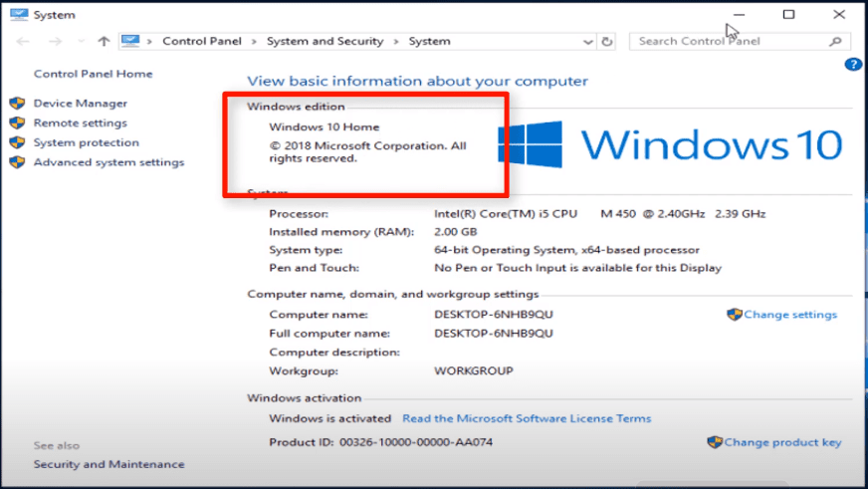Minimize the System window
868x489 pixels.
[x=739, y=14]
